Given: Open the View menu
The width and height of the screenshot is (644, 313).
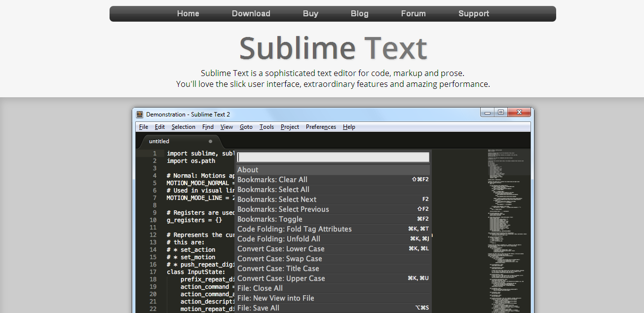Looking at the screenshot, I should (227, 127).
